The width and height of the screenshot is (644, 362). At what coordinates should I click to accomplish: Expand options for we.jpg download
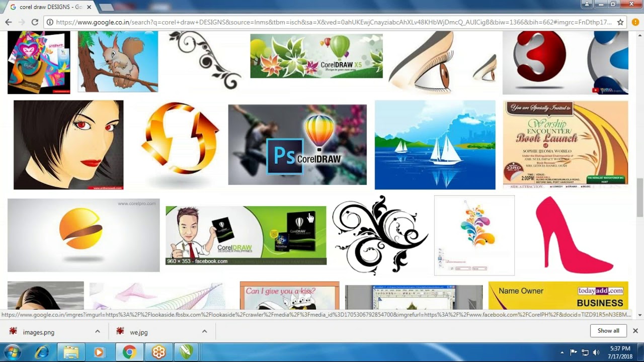(204, 331)
